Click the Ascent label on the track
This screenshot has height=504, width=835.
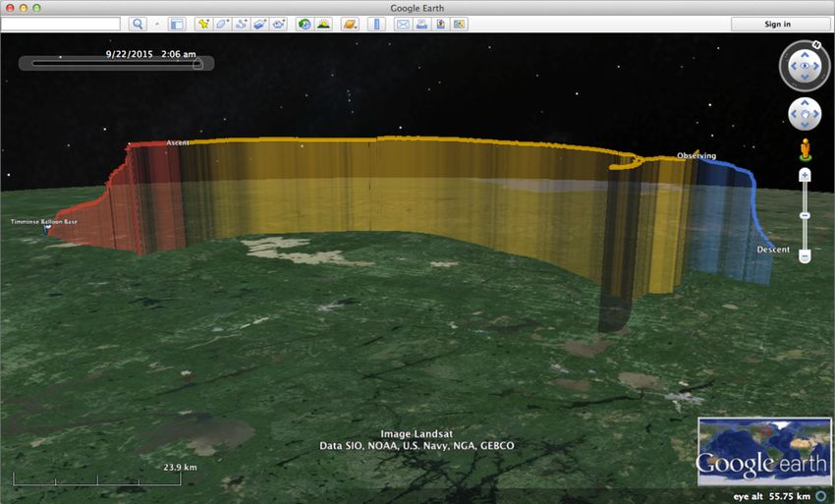pos(178,142)
